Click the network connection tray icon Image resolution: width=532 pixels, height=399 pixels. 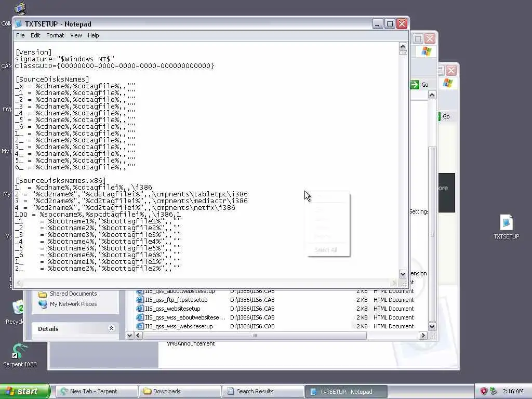tap(494, 391)
